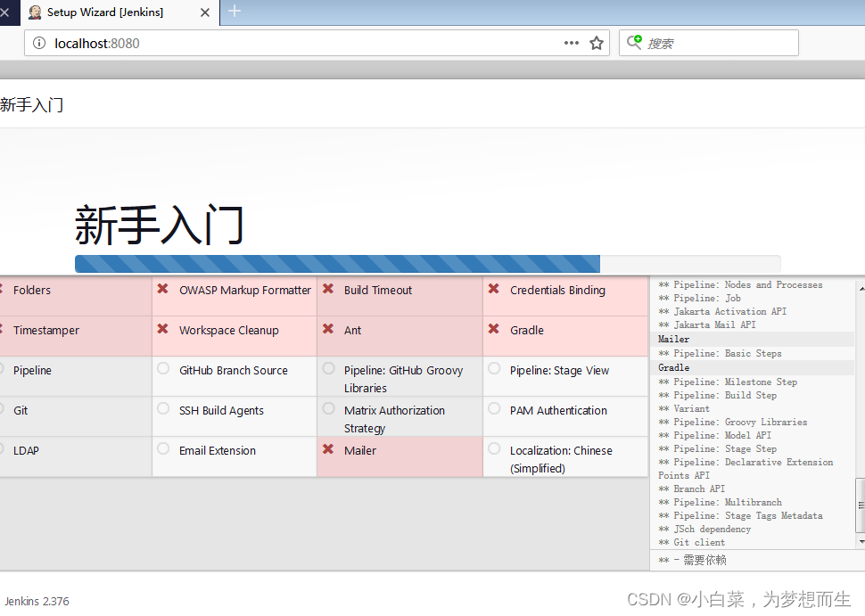Click the Build Timeout label
This screenshot has width=865, height=616.
point(378,290)
